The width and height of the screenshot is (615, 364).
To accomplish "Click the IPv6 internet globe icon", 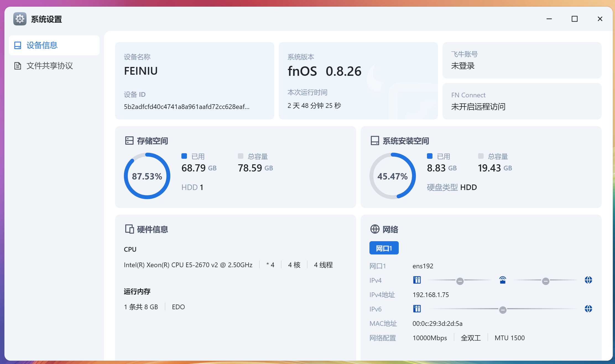I will click(x=588, y=309).
